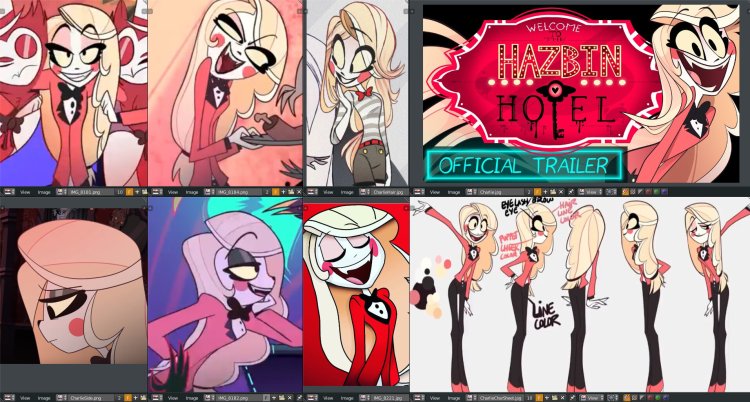Screen dimensions: 750x402
Task: Browse image list beside Charlie.jpg name
Action: 472,191
